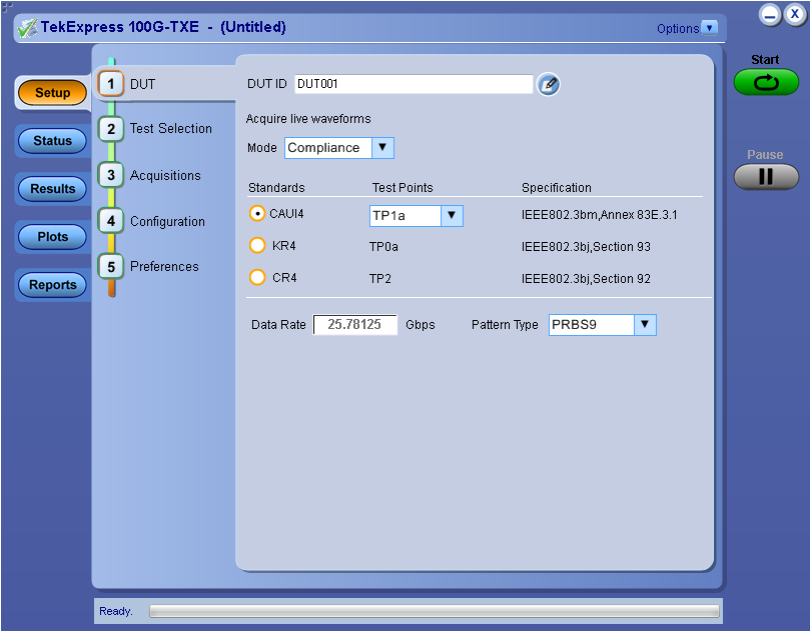The height and width of the screenshot is (631, 810).
Task: Select the CAUI4 standard radio button
Action: [257, 214]
